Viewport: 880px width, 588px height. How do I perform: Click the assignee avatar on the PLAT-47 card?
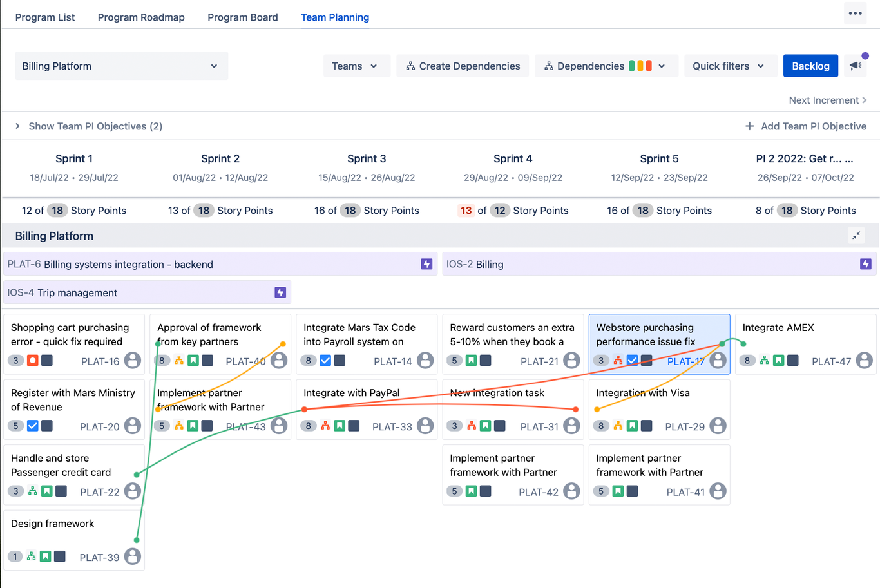[863, 361]
